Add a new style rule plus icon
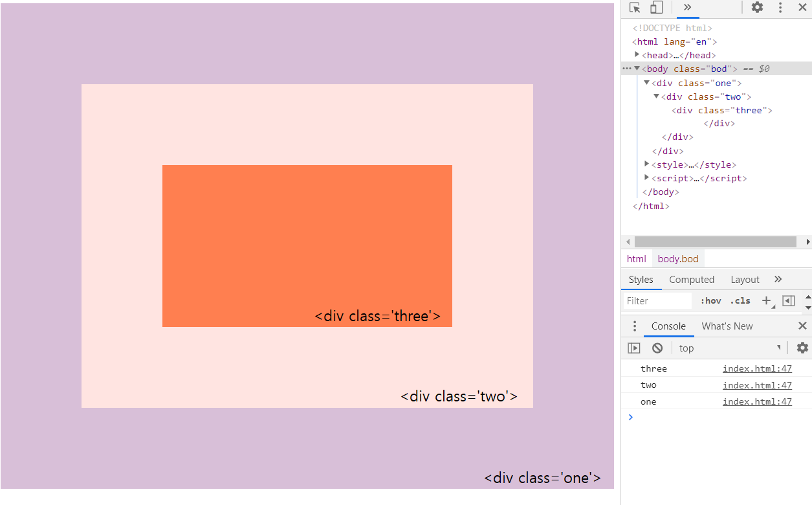 [x=767, y=301]
